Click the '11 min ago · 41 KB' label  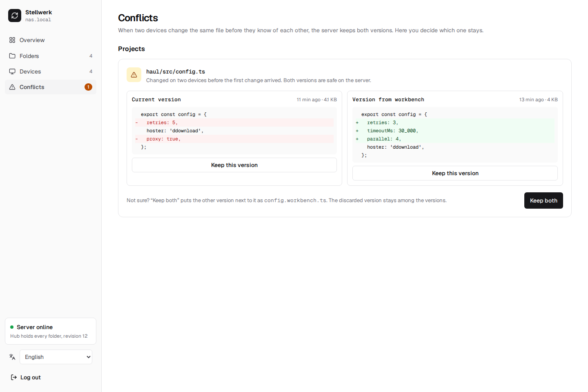coord(317,100)
